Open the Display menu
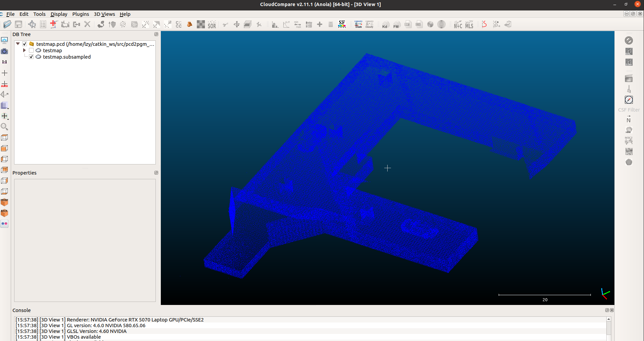This screenshot has width=644, height=341. pyautogui.click(x=59, y=14)
